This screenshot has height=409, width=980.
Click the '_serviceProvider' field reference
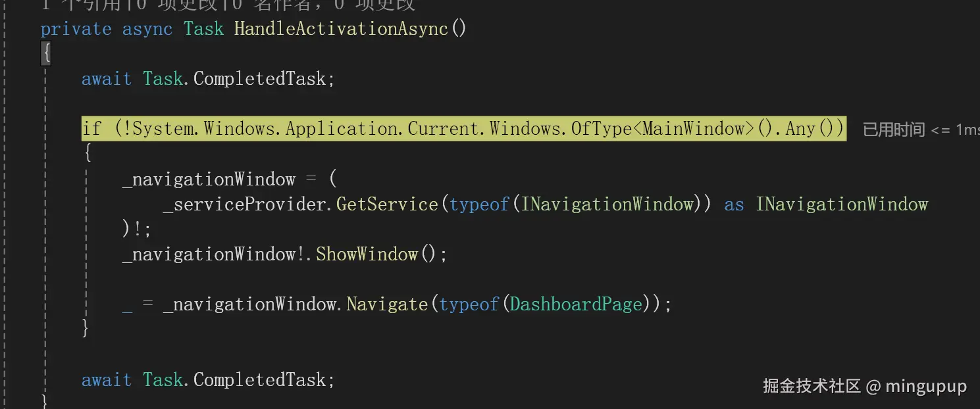[244, 204]
